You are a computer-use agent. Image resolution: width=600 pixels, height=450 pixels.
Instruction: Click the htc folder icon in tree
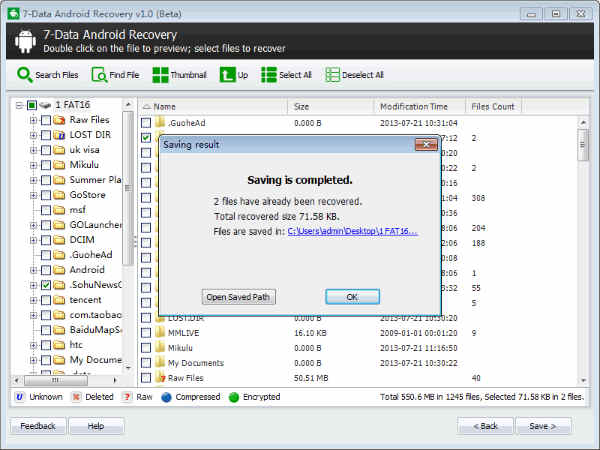(x=59, y=345)
